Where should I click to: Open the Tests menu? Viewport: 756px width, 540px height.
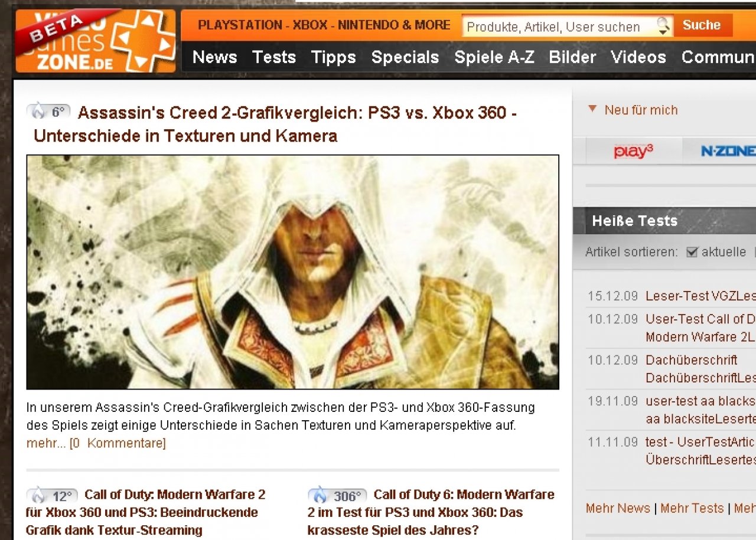point(274,57)
